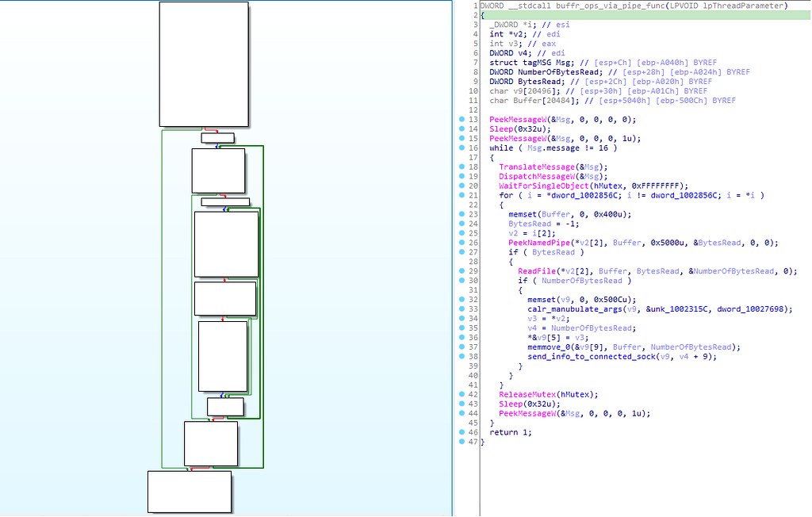This screenshot has height=517, width=812.
Task: Select char v9[20496] declaration
Action: pos(525,91)
